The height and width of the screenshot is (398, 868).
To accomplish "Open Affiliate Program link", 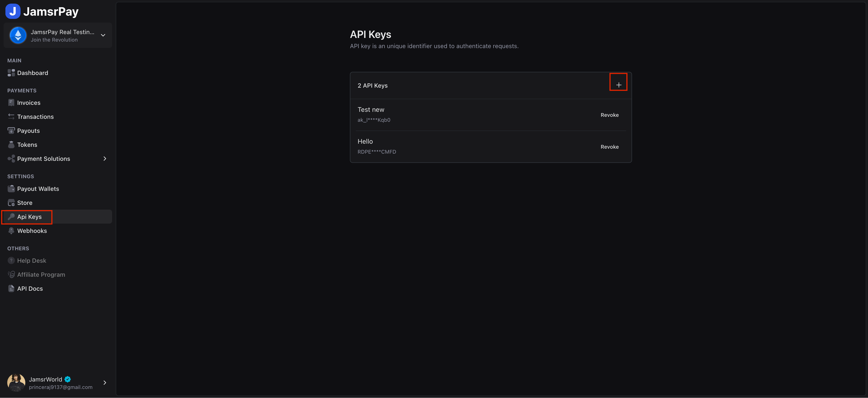I will [x=58, y=274].
